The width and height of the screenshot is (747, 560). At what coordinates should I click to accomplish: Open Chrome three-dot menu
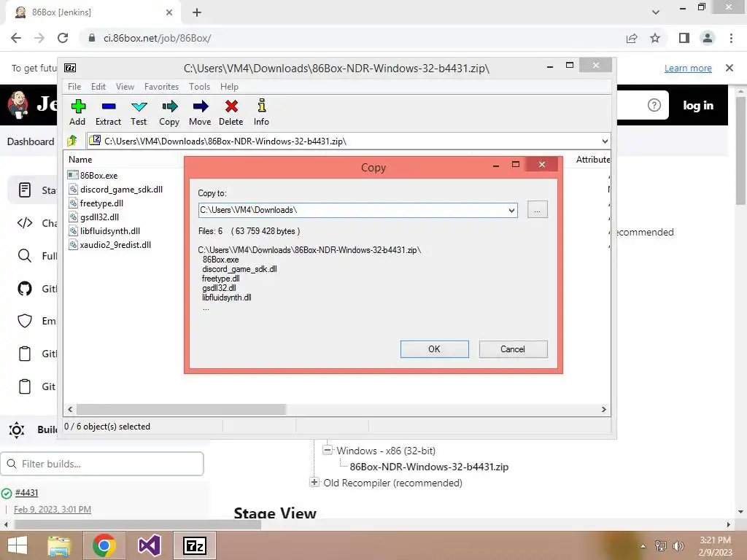731,38
